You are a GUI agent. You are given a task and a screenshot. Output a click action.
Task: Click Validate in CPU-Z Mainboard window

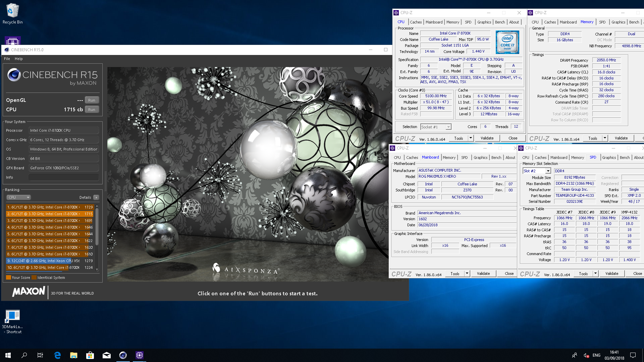[483, 274]
